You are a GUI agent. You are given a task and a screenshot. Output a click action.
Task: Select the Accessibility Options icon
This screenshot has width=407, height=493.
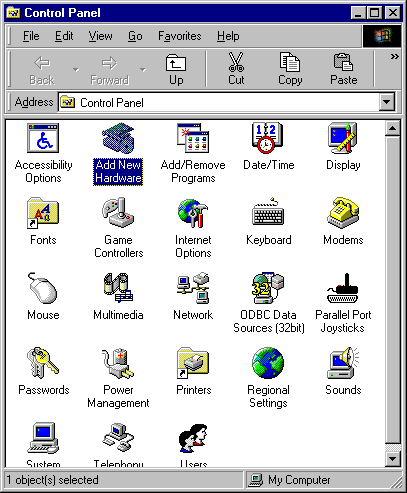pos(43,138)
